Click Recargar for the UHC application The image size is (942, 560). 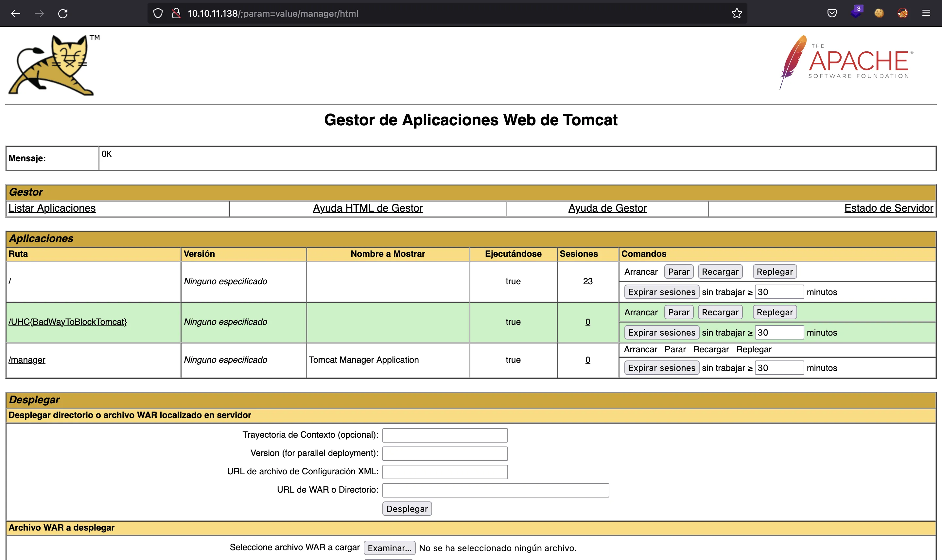click(x=720, y=312)
